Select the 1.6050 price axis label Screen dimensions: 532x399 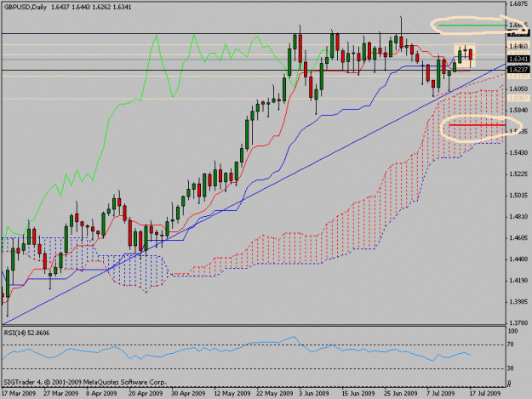coord(518,88)
